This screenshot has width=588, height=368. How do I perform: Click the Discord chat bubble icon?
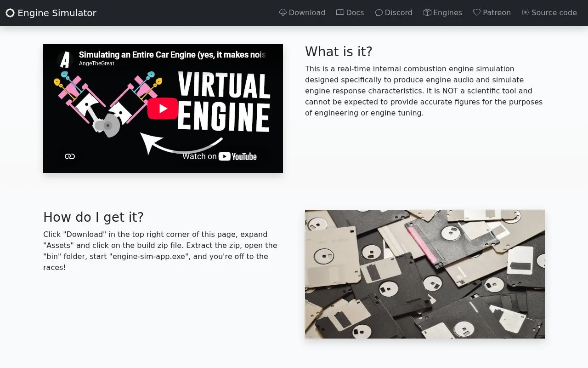point(379,12)
